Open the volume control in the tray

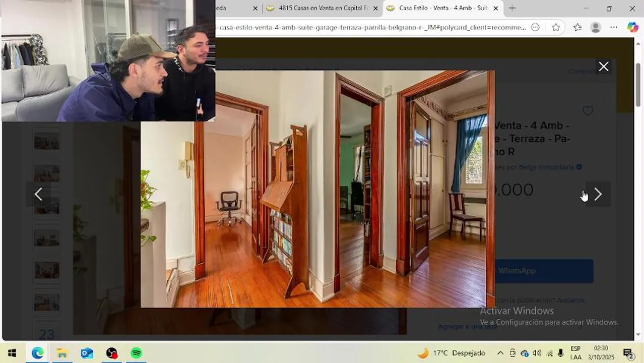pos(537,353)
